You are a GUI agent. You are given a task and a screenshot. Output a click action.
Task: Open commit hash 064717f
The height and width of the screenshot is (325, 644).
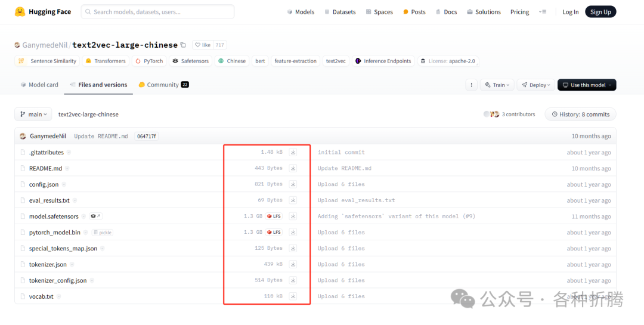tap(146, 136)
